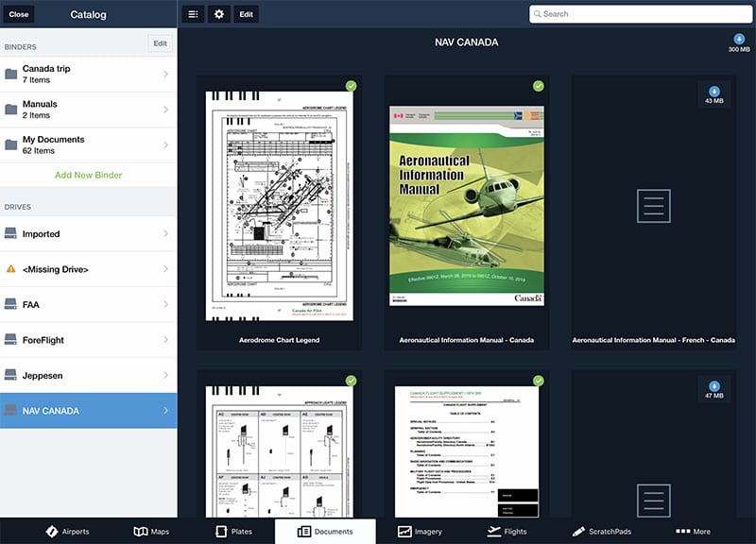Image resolution: width=756 pixels, height=544 pixels.
Task: Expand the Missing Drive chevron
Action: [x=166, y=269]
